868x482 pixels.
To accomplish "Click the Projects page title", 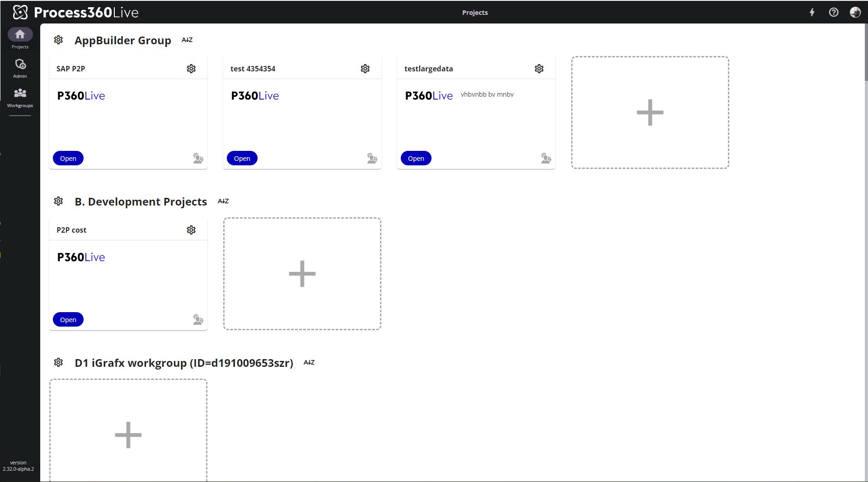I will [475, 13].
